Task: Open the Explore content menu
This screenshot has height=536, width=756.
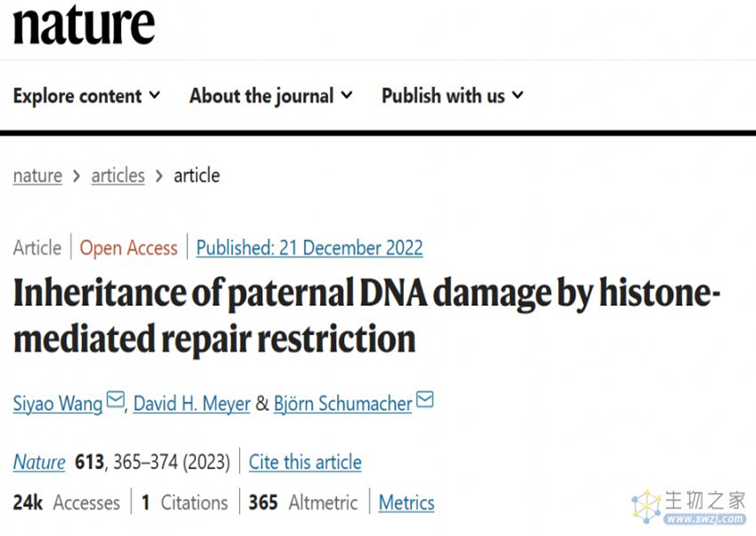Action: [86, 95]
